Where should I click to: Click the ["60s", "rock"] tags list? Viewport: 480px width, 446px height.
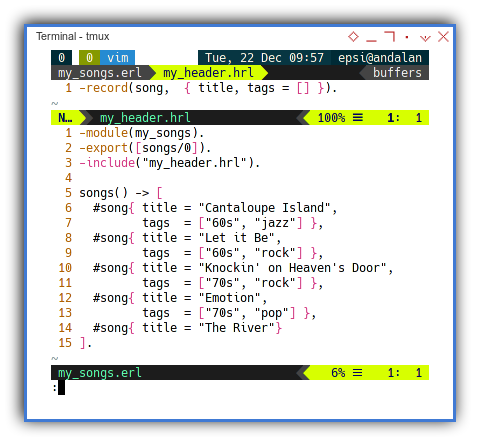point(250,253)
